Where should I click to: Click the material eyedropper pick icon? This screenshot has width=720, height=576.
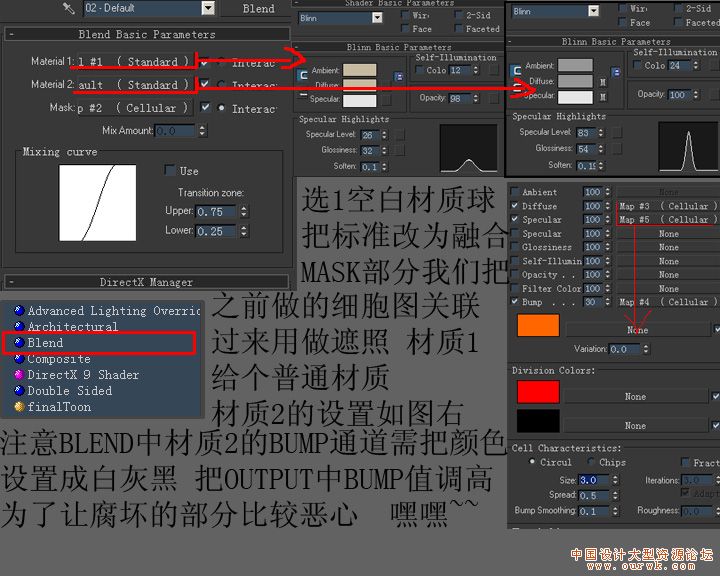pyautogui.click(x=69, y=9)
